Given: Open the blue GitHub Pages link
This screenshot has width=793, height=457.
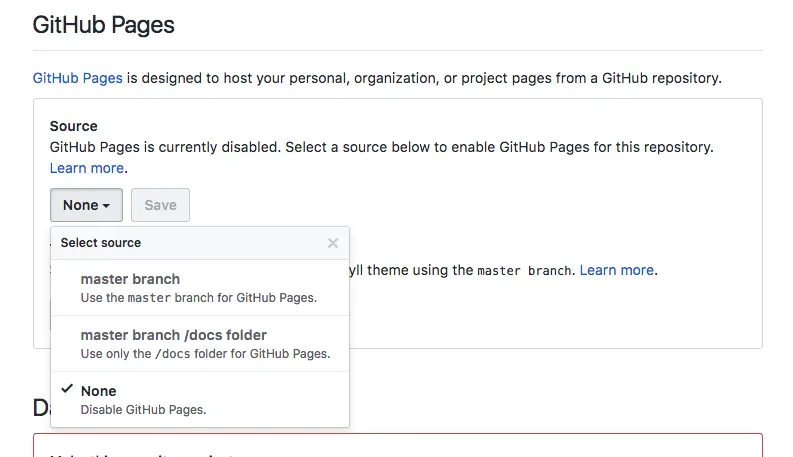Looking at the screenshot, I should [x=78, y=78].
